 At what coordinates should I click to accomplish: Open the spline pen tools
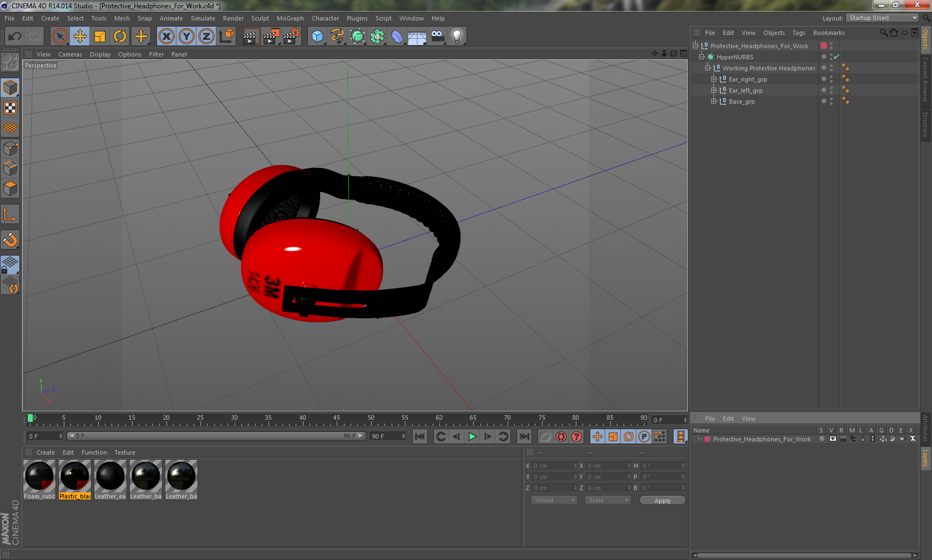point(337,37)
